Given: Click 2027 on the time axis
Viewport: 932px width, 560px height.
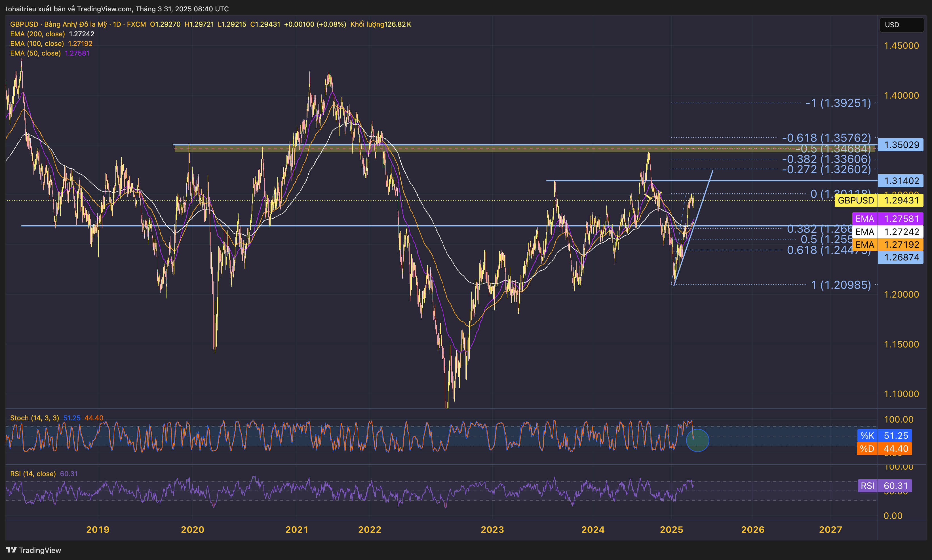Looking at the screenshot, I should [x=830, y=529].
